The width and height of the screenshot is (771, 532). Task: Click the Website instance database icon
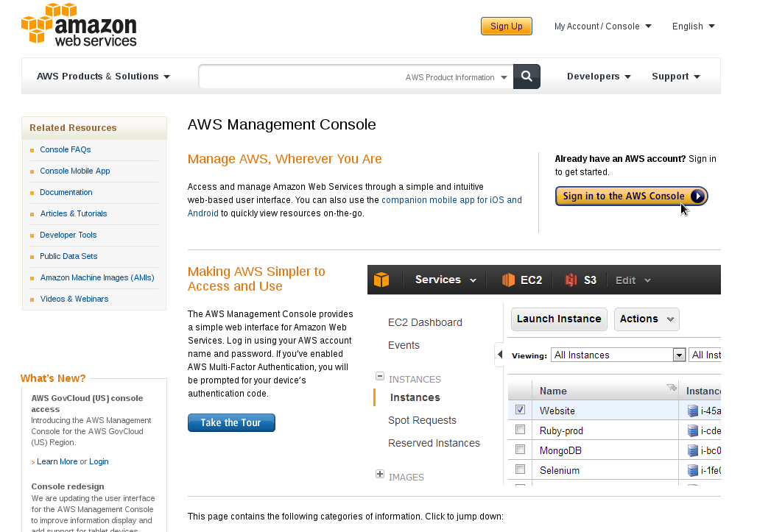692,411
